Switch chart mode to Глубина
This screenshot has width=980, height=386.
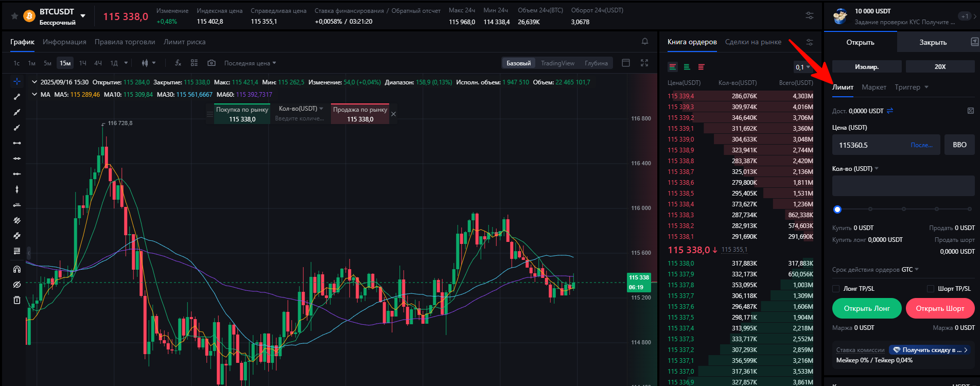click(596, 63)
